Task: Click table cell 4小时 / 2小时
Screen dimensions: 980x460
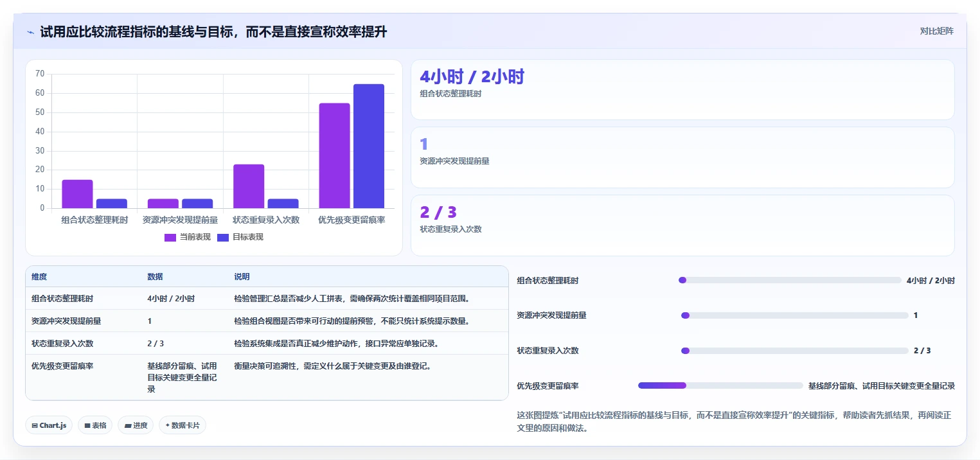Action: (x=171, y=299)
